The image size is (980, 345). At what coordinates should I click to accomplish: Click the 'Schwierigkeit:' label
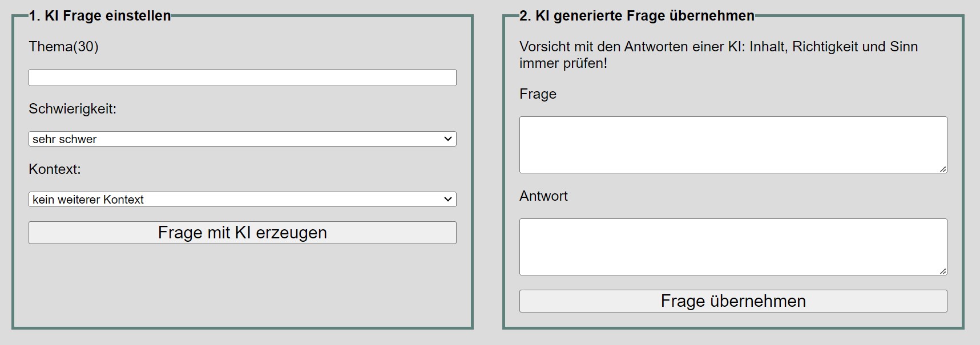coord(72,109)
